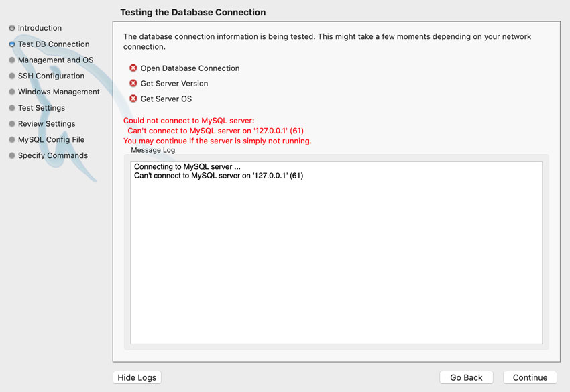
Task: Select the error line about MySQL server connection
Action: pos(223,176)
